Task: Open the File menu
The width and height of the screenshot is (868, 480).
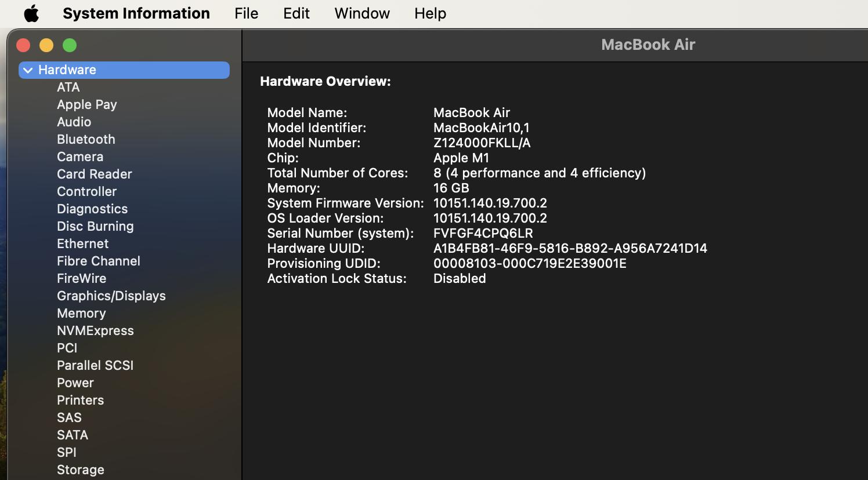Action: (246, 13)
